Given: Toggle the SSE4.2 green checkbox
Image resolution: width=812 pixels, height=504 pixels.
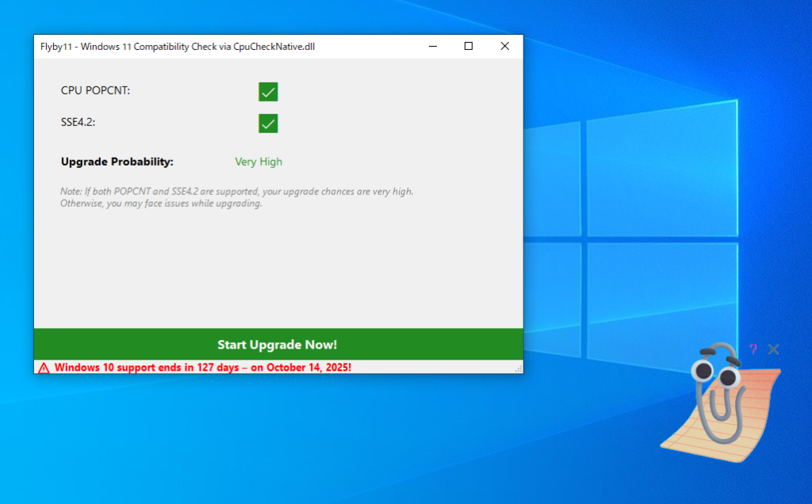Looking at the screenshot, I should 268,124.
